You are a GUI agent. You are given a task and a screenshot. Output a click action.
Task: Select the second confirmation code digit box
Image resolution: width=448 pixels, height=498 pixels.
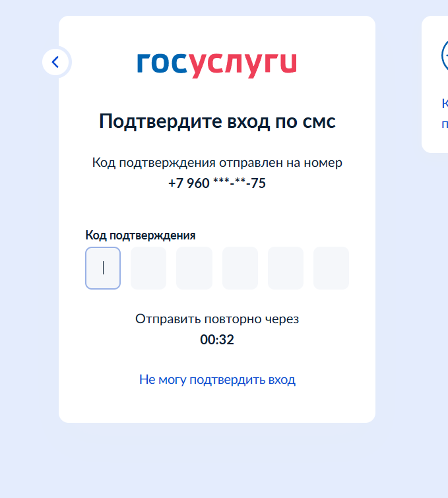pyautogui.click(x=148, y=268)
